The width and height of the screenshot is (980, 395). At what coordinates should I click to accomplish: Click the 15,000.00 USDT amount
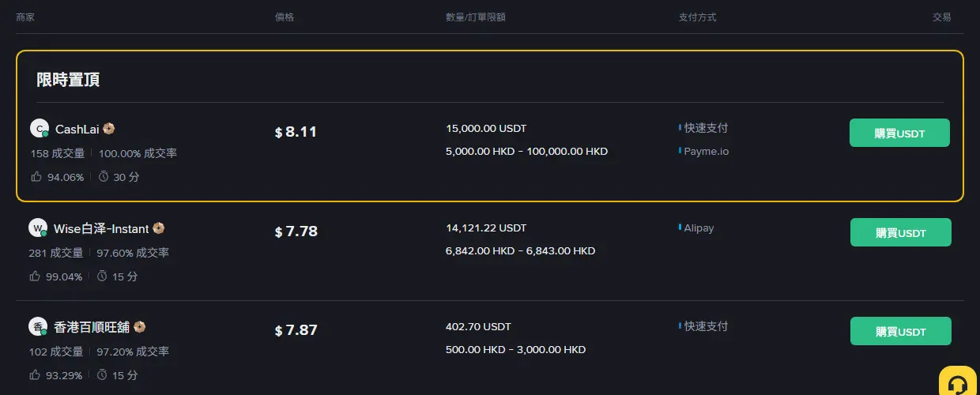(x=486, y=128)
